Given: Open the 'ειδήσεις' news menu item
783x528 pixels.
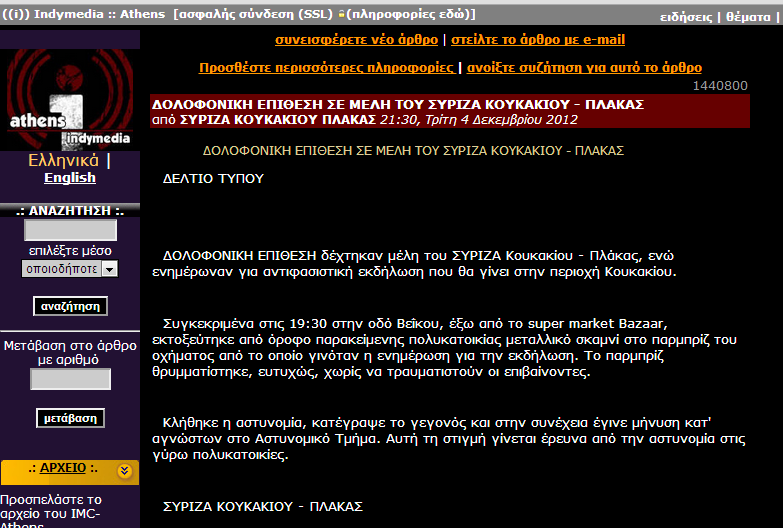Looking at the screenshot, I should 686,17.
